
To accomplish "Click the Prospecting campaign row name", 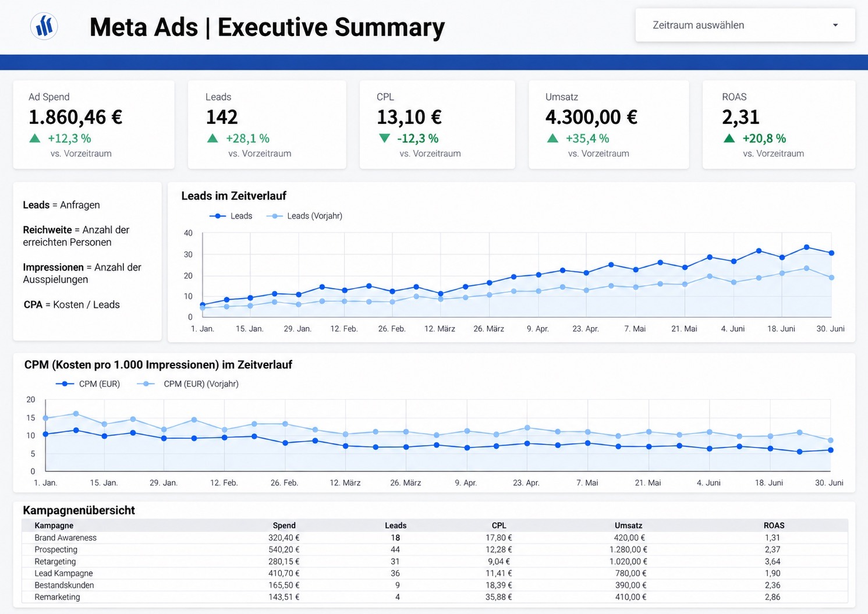I will coord(56,549).
